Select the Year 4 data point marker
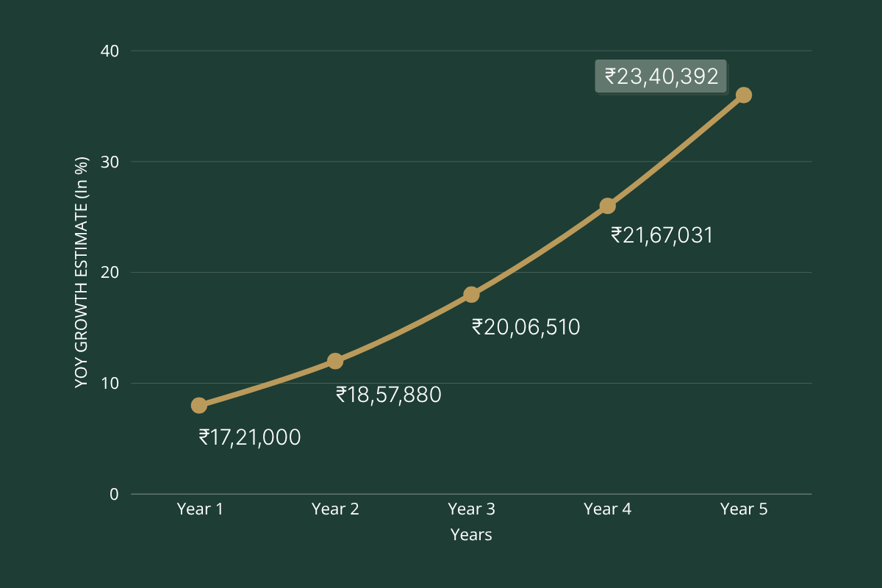 (x=607, y=206)
